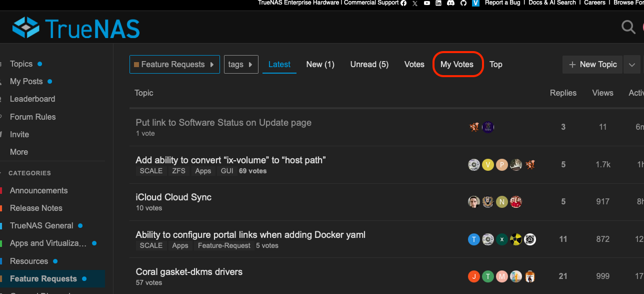Screen dimensions: 644x294
Task: Open the YouTube icon in top bar
Action: pos(427,3)
